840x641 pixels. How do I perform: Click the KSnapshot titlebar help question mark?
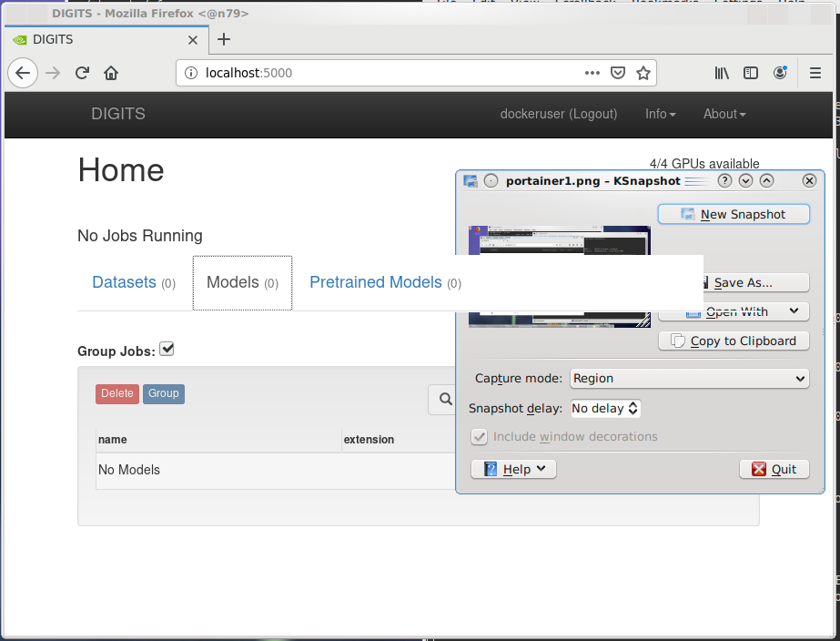(724, 181)
